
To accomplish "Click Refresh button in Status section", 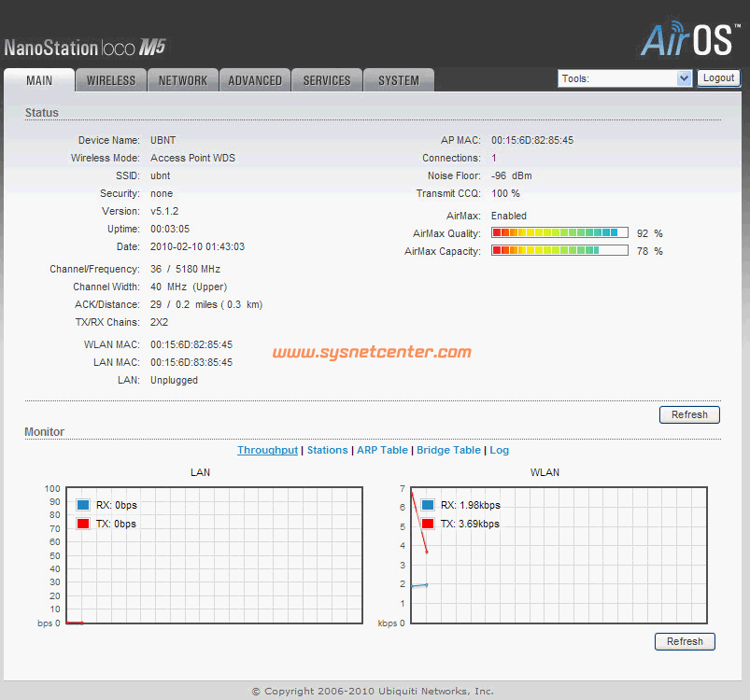I will coord(689,414).
